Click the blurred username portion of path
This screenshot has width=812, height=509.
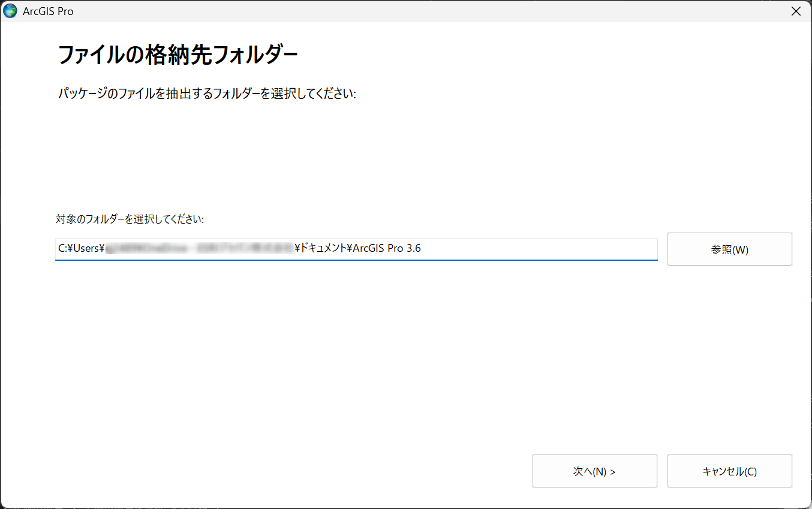point(198,248)
